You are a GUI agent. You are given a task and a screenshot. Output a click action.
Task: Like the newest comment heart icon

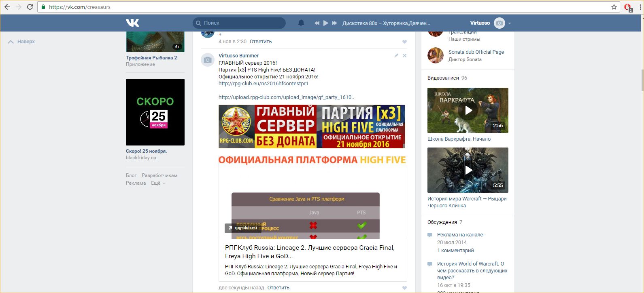[404, 288]
